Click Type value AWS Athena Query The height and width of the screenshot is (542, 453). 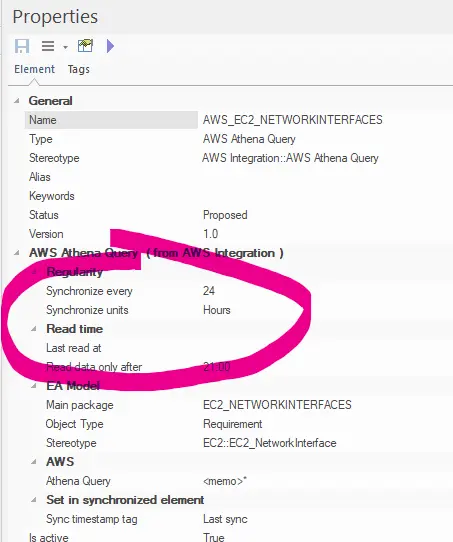(x=249, y=139)
